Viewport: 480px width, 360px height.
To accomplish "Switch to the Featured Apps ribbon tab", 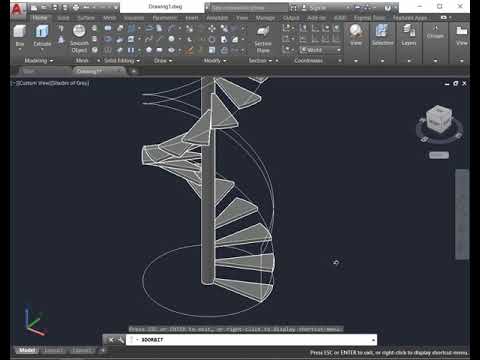I will click(410, 18).
